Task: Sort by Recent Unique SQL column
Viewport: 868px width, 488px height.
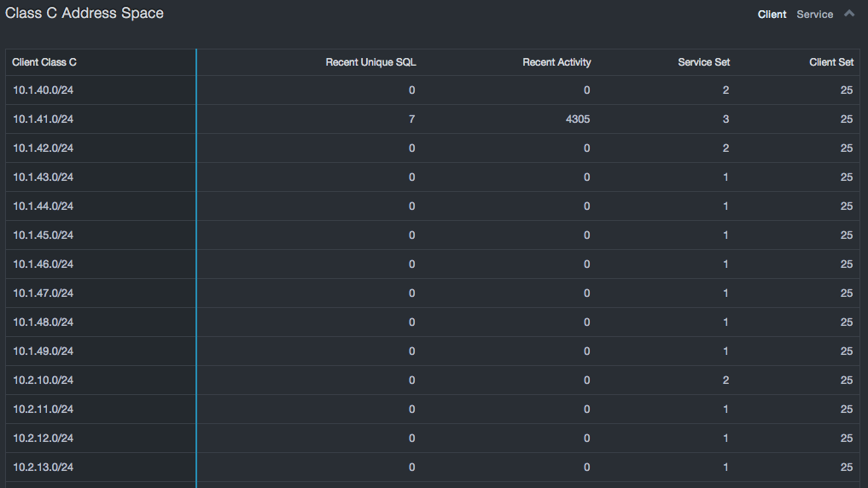Action: (370, 62)
